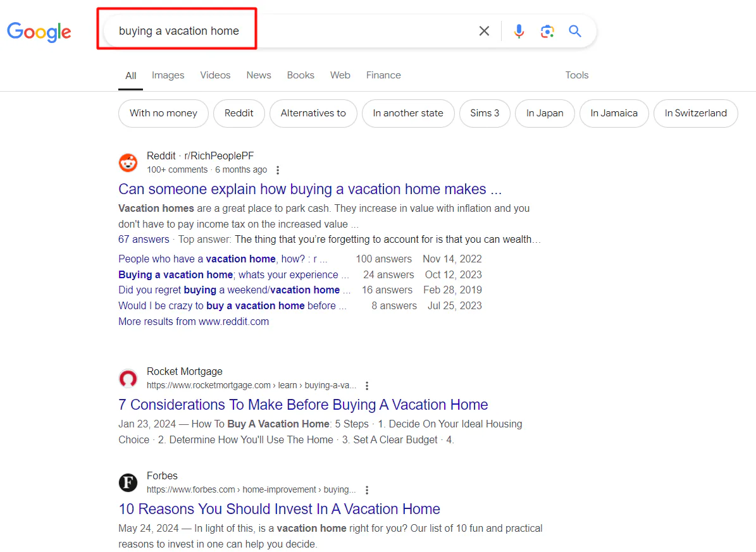Click the 'Sims 3' chip
Screen dimensions: 756x552
485,113
